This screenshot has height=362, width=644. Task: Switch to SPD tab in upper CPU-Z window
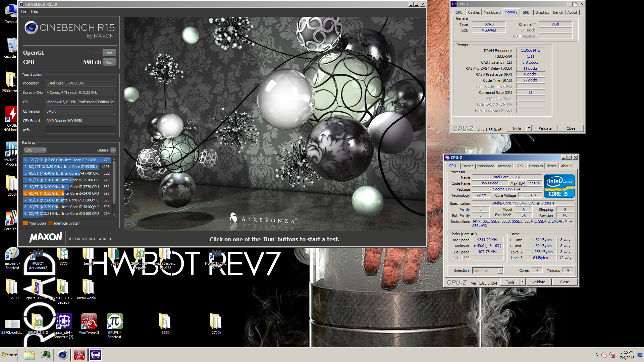[x=526, y=12]
